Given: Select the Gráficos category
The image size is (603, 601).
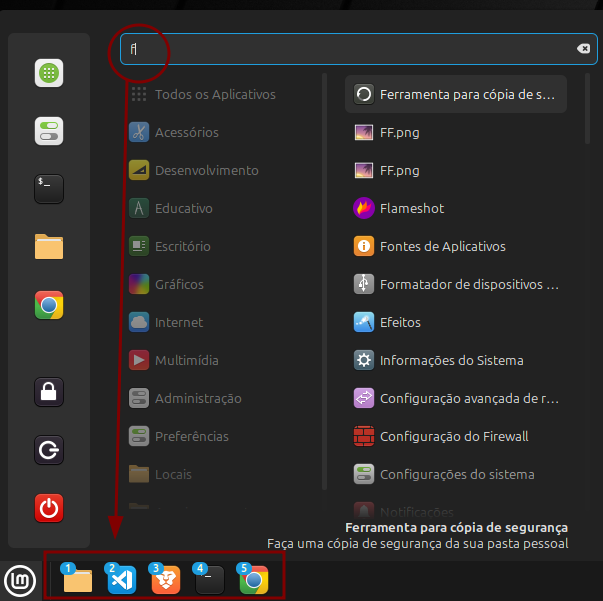Looking at the screenshot, I should (179, 284).
